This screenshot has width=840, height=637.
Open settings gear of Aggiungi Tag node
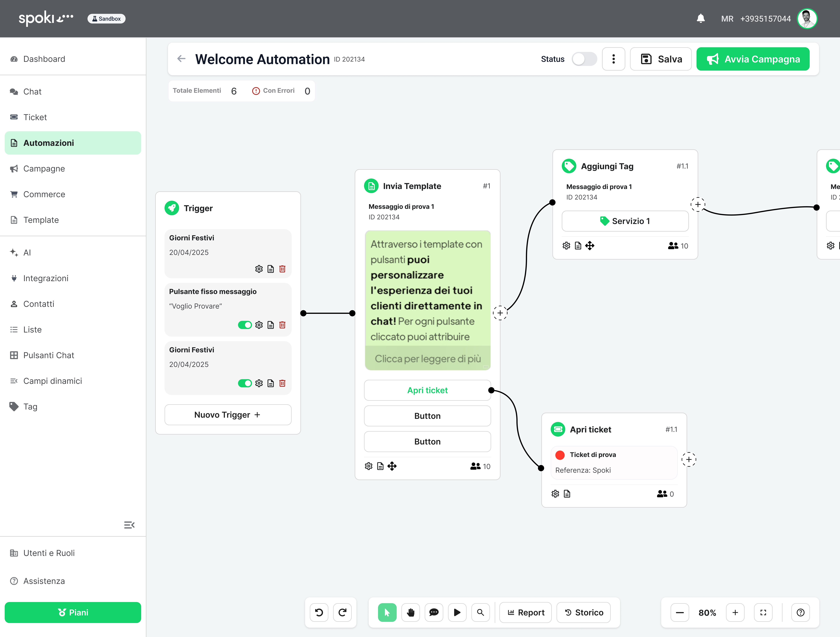click(x=566, y=246)
